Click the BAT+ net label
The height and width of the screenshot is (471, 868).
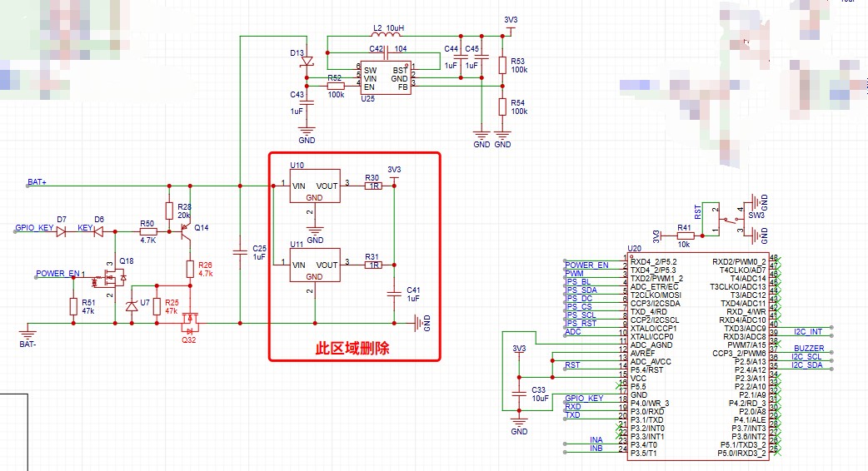pos(37,182)
